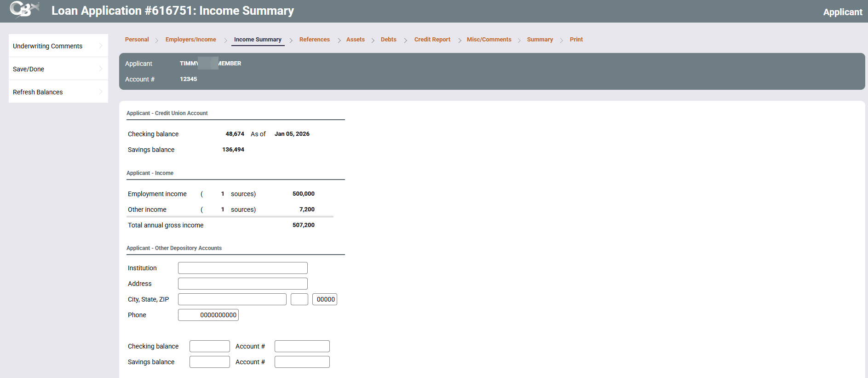868x378 pixels.
Task: Click Refresh Balances sidebar option
Action: tap(38, 92)
